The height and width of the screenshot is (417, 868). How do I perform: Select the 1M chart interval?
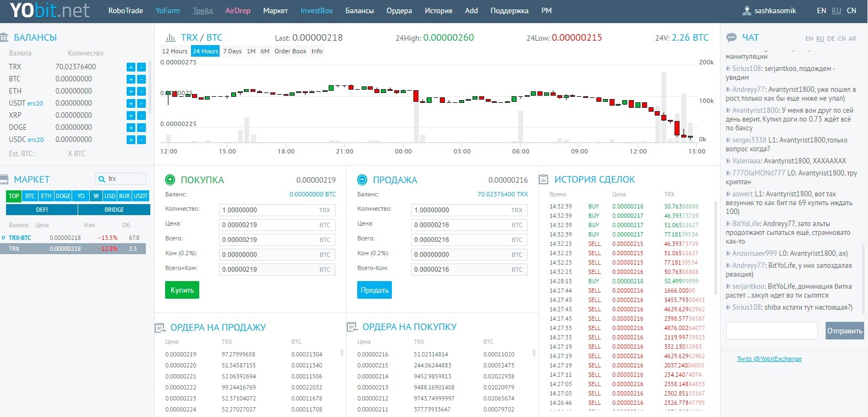pyautogui.click(x=251, y=51)
